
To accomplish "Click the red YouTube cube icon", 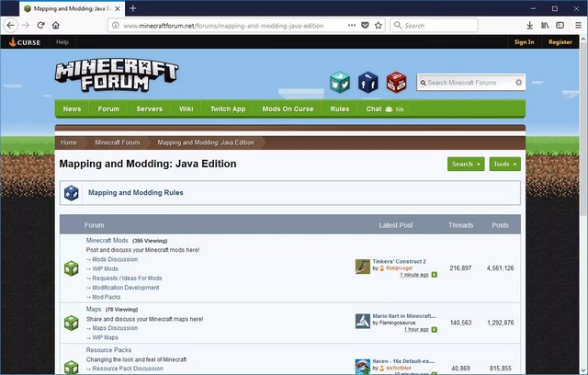I will (x=396, y=83).
